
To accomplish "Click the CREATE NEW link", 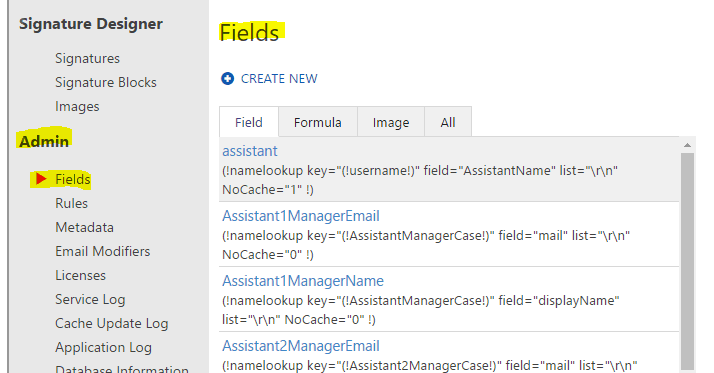I will 279,79.
